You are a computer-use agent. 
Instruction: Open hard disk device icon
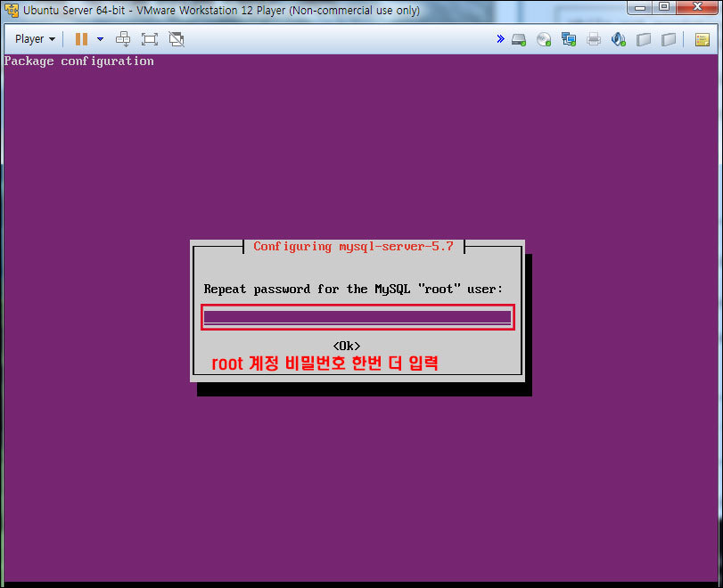[519, 39]
